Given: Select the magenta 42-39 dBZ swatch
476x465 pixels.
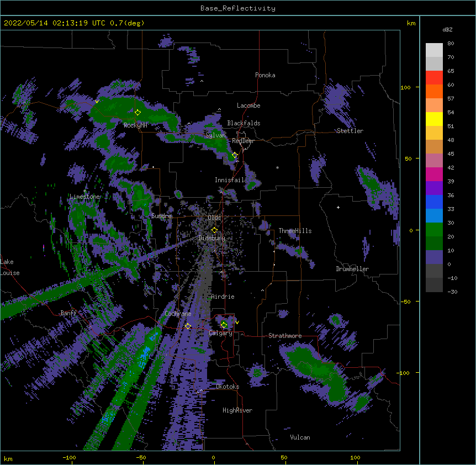Looking at the screenshot, I should pyautogui.click(x=434, y=175).
